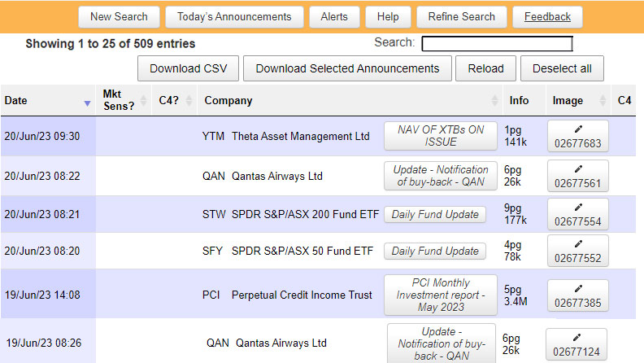Sort table by Date column

[x=48, y=101]
